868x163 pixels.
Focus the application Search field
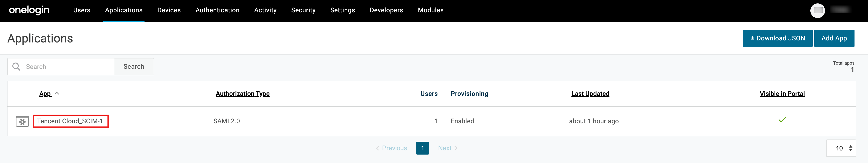click(x=67, y=66)
